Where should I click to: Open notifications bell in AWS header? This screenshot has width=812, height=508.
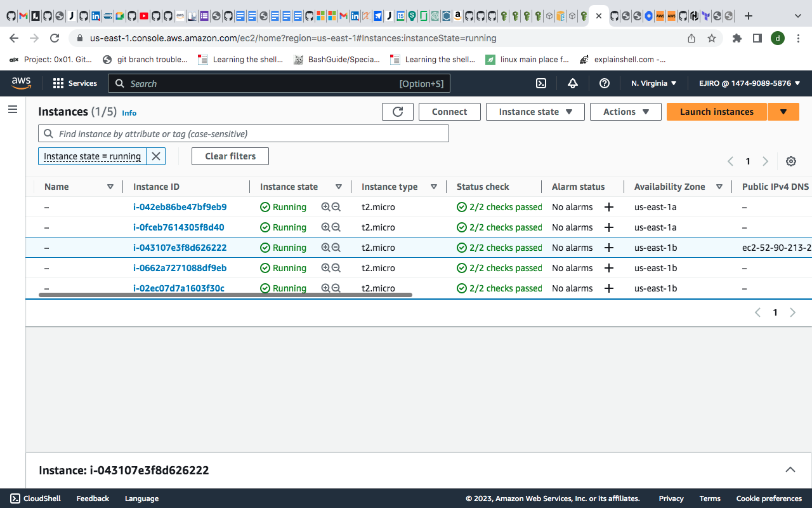click(x=573, y=83)
